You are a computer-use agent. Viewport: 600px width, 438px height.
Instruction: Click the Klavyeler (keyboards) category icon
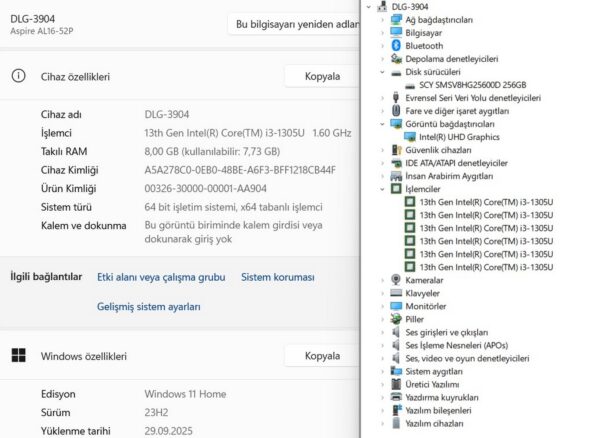[396, 293]
